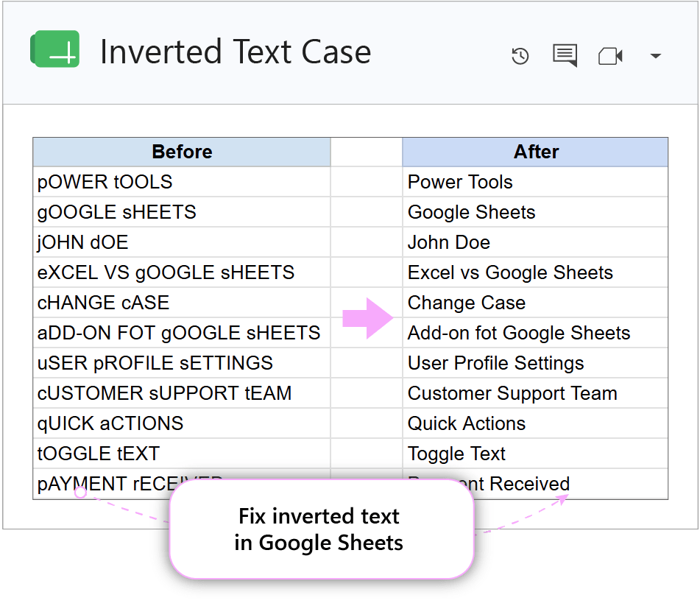Select cell qUICK aCTIONS
The height and width of the screenshot is (606, 700).
(182, 423)
